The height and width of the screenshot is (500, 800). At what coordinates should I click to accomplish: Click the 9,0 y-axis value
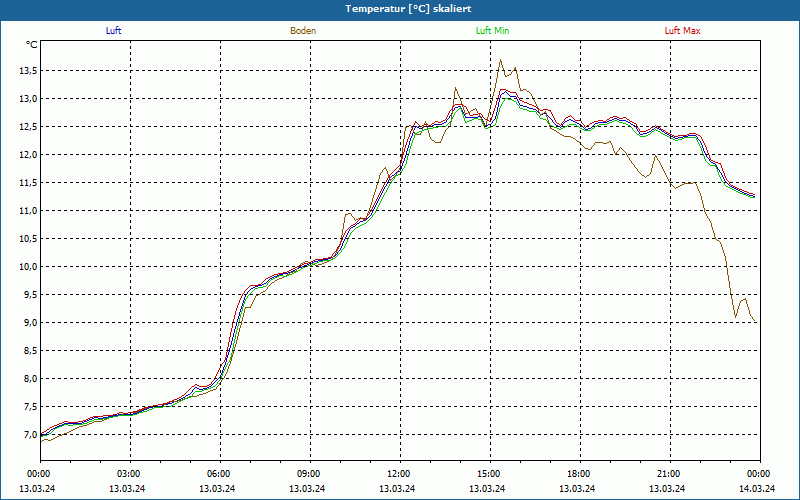tap(30, 323)
